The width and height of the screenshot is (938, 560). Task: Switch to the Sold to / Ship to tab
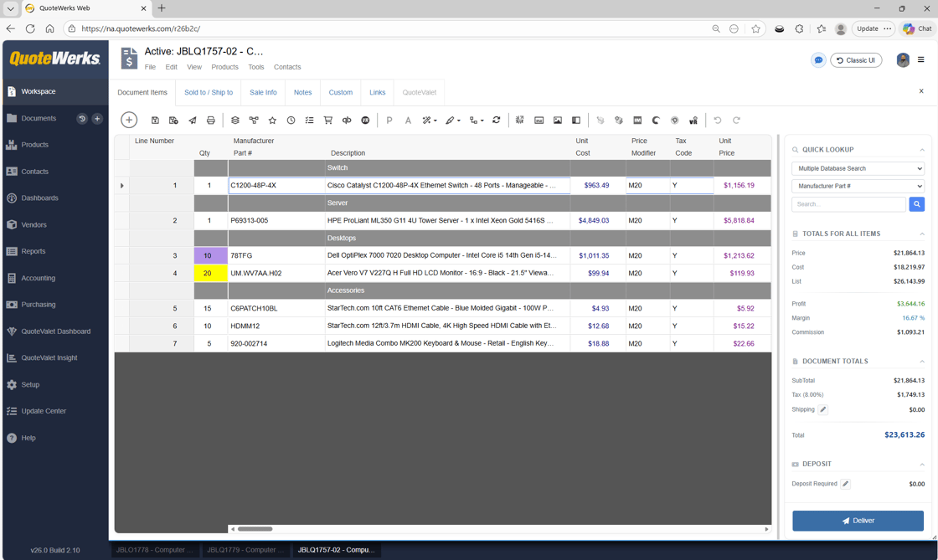click(209, 92)
